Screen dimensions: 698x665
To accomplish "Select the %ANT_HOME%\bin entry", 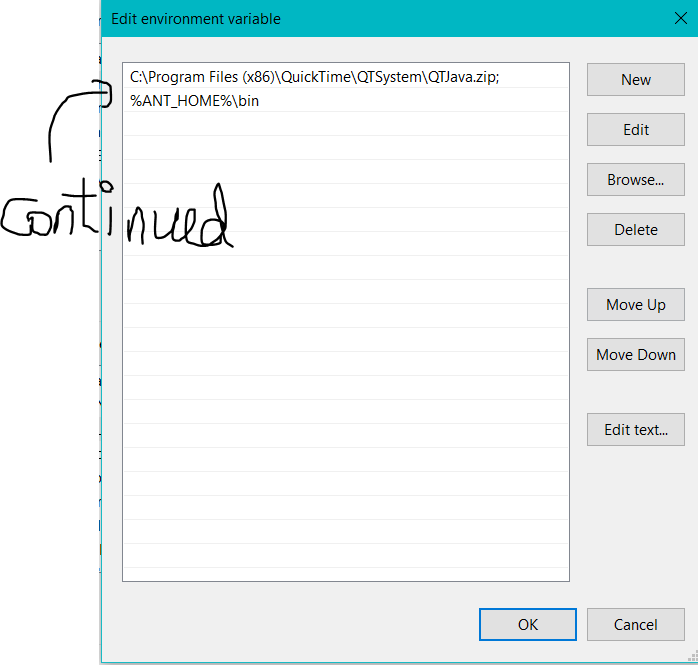I will tap(346, 101).
